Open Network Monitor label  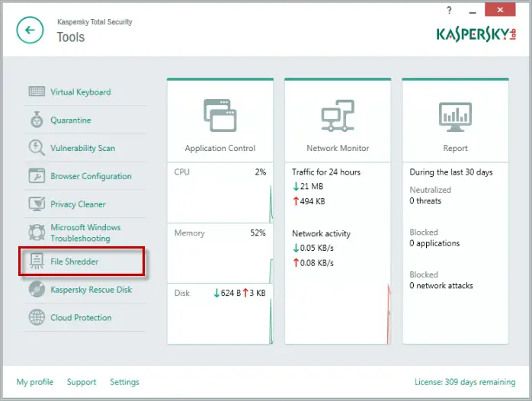(x=338, y=148)
